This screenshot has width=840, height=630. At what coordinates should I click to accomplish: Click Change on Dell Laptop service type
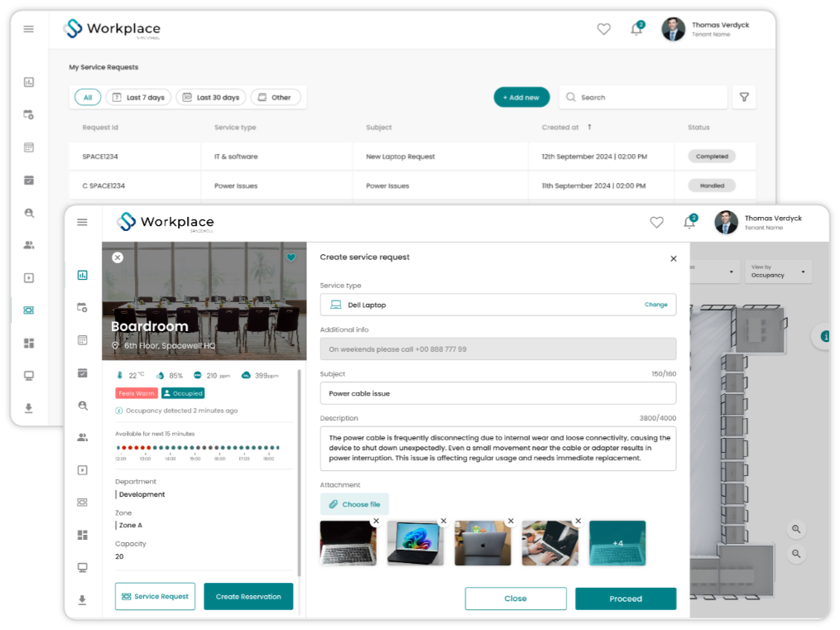tap(655, 305)
